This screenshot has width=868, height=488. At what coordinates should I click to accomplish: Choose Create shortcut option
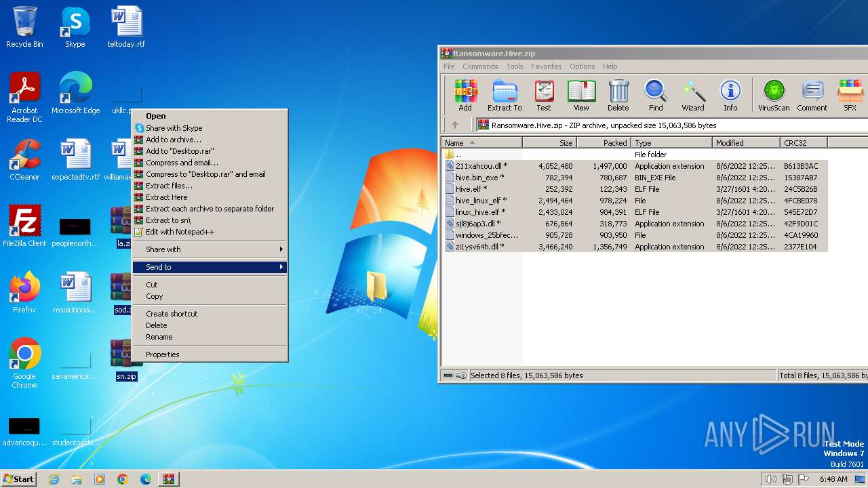[x=210, y=313]
